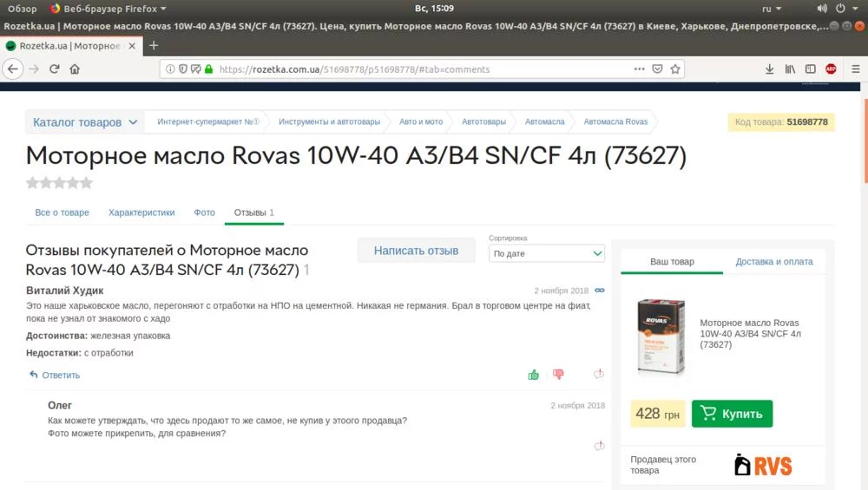Toggle the sidebar icon
The image size is (868, 490).
pyautogui.click(x=811, y=69)
